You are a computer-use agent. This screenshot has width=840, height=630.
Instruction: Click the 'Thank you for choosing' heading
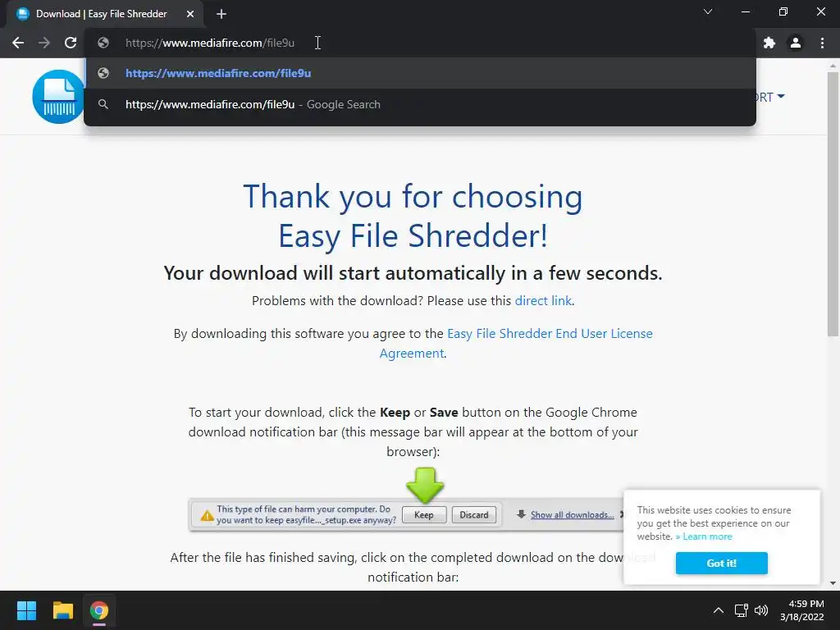413,196
